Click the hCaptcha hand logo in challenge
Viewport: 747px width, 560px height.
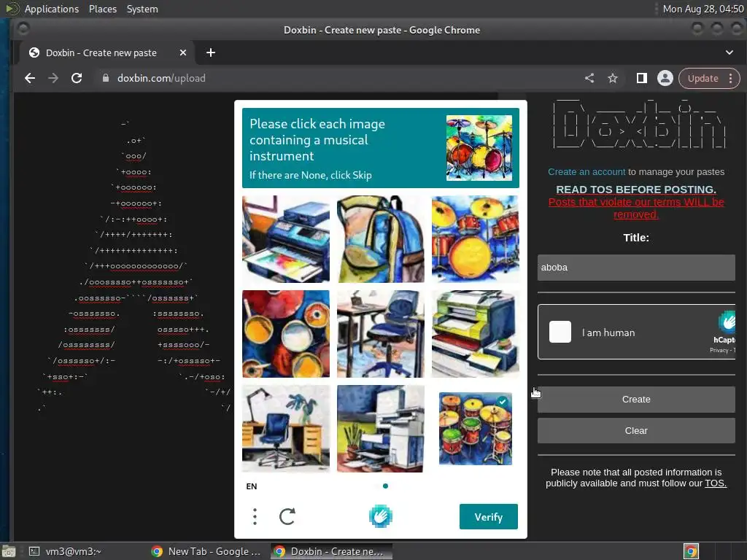pyautogui.click(x=380, y=516)
